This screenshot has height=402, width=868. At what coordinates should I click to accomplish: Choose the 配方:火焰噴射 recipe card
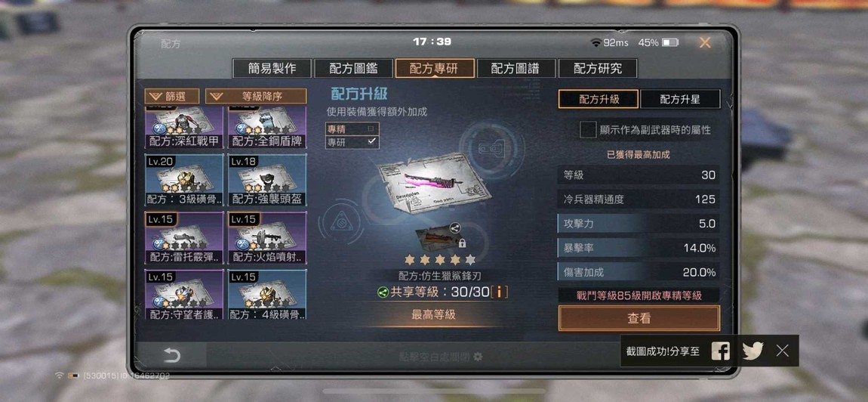click(267, 238)
